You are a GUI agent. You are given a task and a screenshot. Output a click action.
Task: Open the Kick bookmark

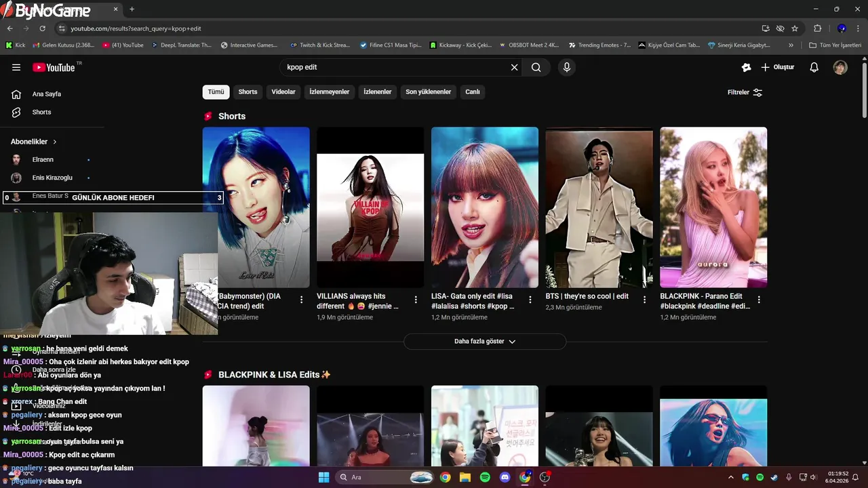click(16, 45)
